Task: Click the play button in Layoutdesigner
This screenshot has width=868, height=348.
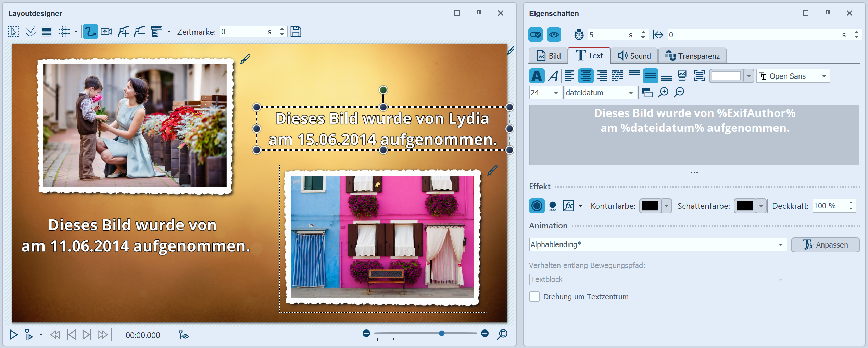Action: click(13, 335)
